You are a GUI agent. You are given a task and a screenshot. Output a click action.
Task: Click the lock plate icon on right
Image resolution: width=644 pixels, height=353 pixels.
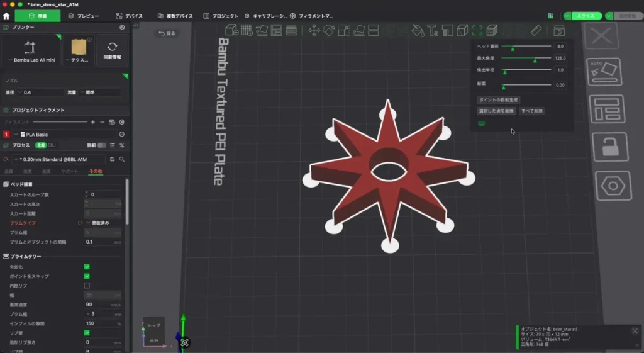click(x=610, y=147)
